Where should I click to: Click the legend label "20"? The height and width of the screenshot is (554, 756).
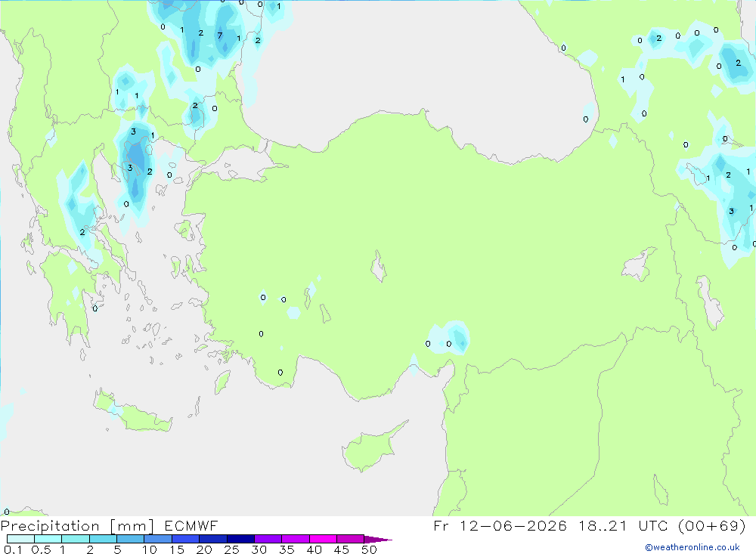[204, 549]
